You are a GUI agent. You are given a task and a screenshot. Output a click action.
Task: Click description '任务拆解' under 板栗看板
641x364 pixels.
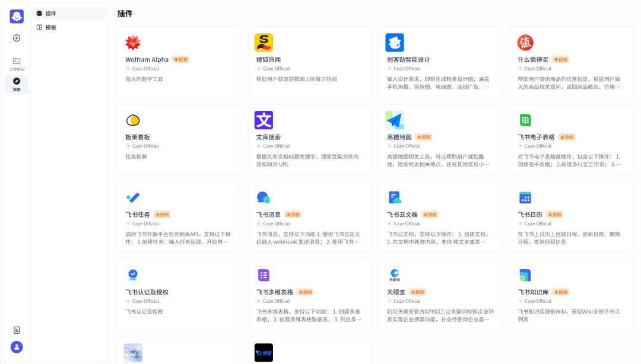point(136,157)
